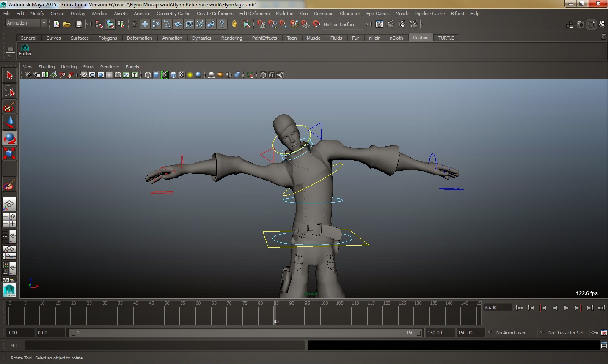The height and width of the screenshot is (364, 608).
Task: Click the last-used paint brush tool
Action: point(9,185)
